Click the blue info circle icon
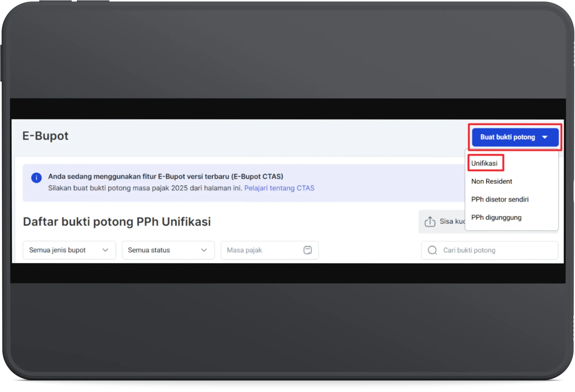This screenshot has width=575, height=392. click(36, 178)
